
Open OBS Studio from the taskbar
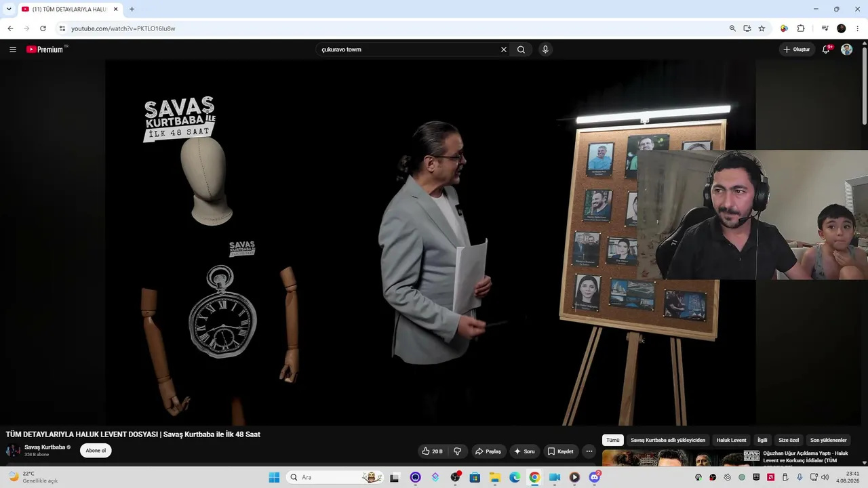(x=455, y=477)
